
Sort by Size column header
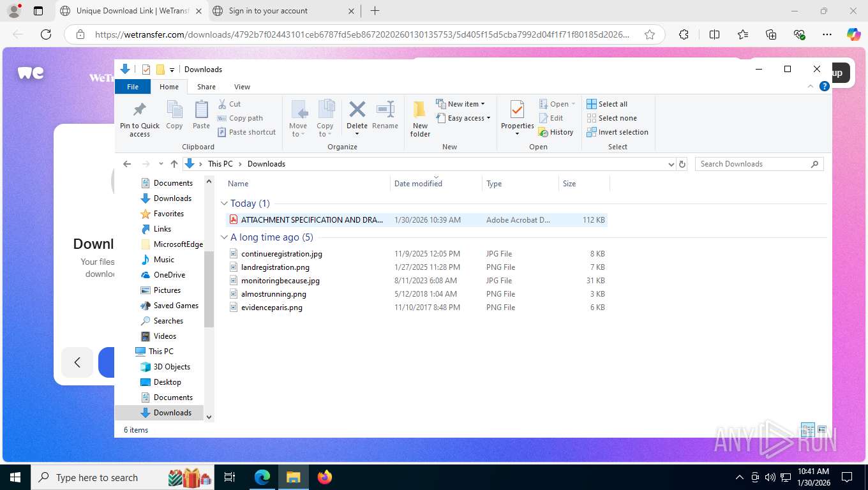[x=584, y=184]
